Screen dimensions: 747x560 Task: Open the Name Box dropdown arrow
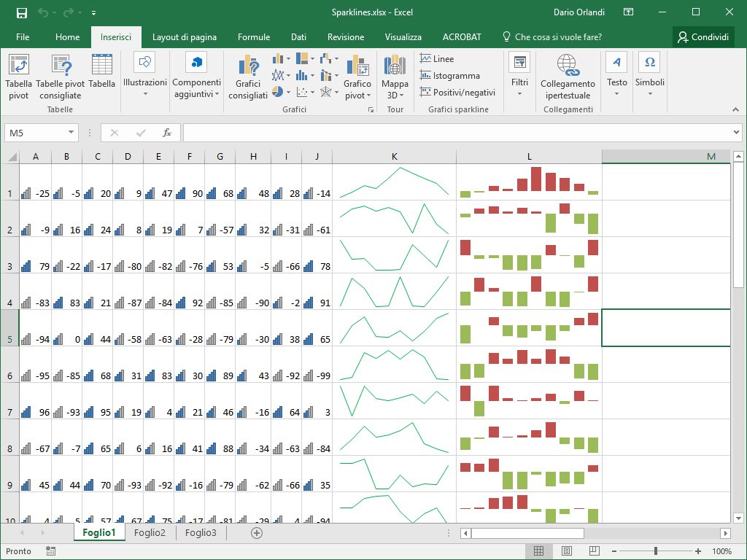(71, 133)
